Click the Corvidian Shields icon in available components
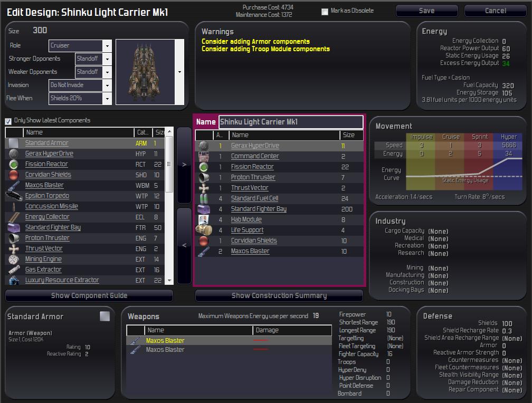The height and width of the screenshot is (403, 532). point(14,175)
